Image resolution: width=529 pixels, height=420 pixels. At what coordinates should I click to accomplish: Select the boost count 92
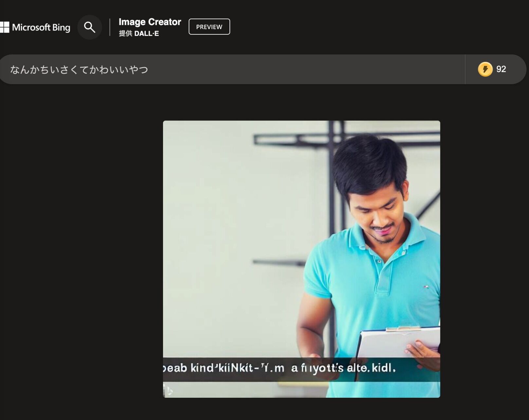click(x=501, y=69)
